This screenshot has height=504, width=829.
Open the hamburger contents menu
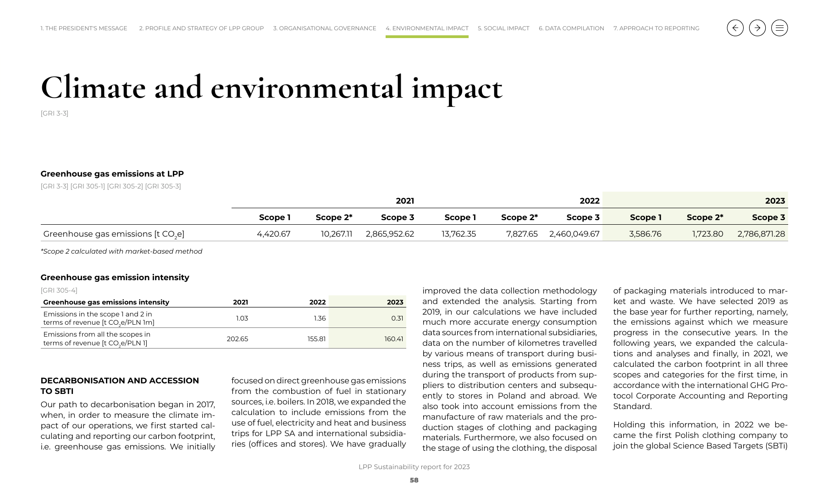[x=779, y=28]
